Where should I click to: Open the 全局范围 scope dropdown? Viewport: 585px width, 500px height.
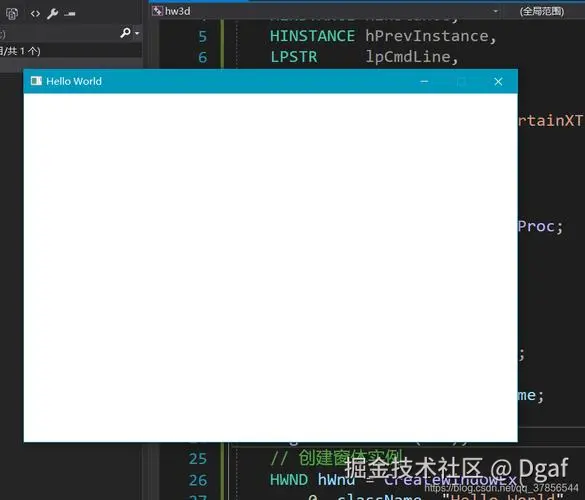(542, 11)
